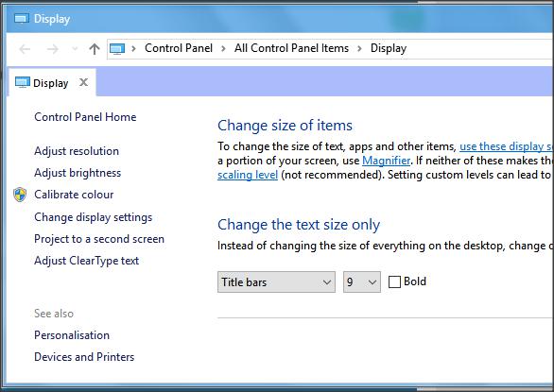The height and width of the screenshot is (392, 554).
Task: Click the shield icon beside Calibrate colour
Action: point(20,195)
